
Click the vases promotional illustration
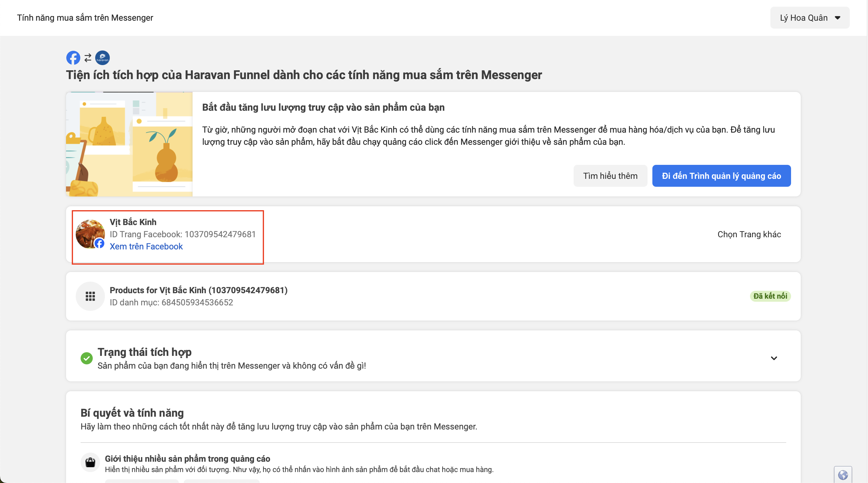129,144
